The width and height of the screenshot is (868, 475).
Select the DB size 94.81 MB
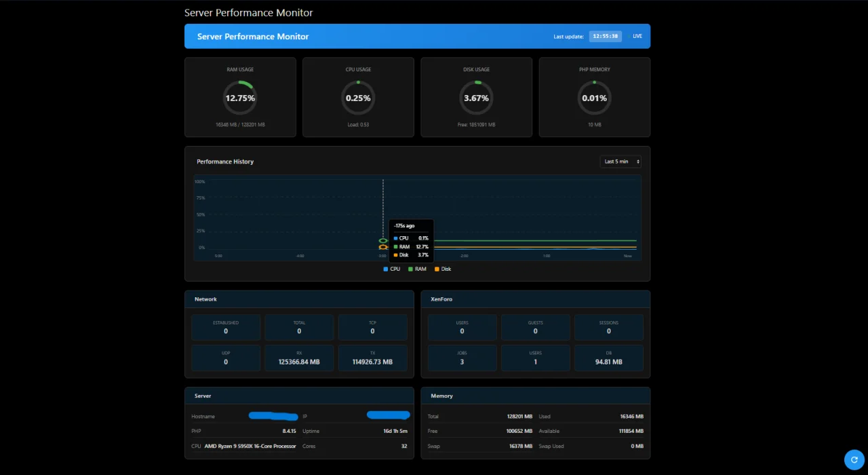609,362
